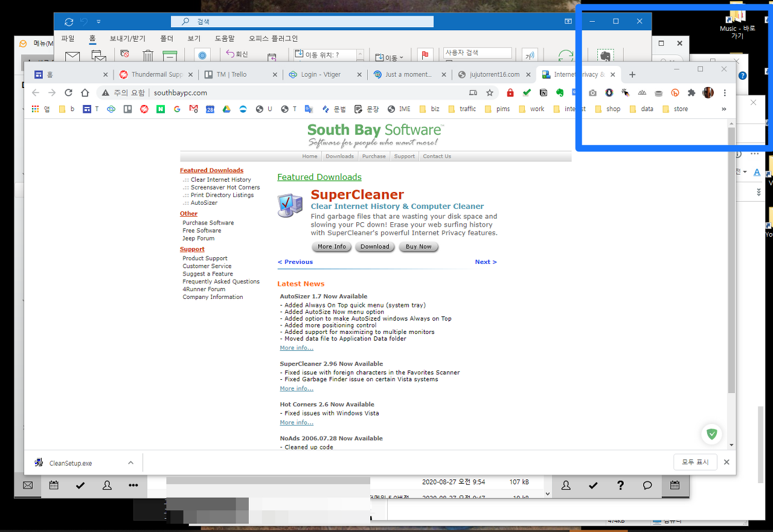Open the red lock extension icon

[510, 92]
